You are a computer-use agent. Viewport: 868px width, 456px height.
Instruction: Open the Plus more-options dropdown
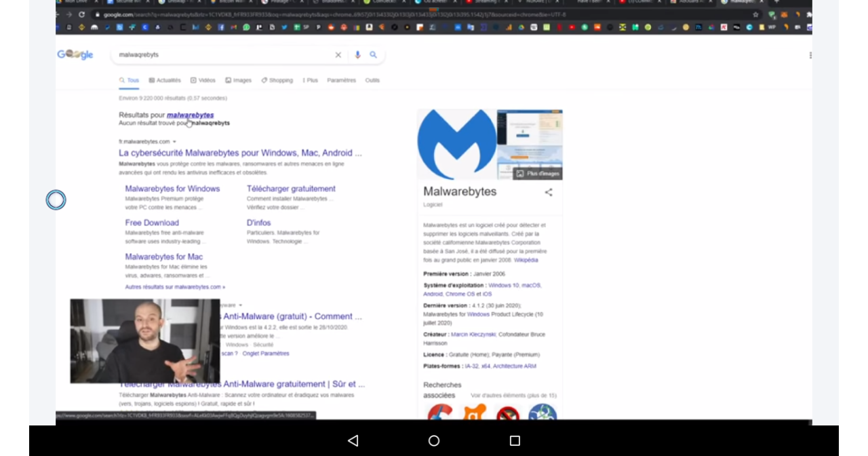pyautogui.click(x=310, y=80)
